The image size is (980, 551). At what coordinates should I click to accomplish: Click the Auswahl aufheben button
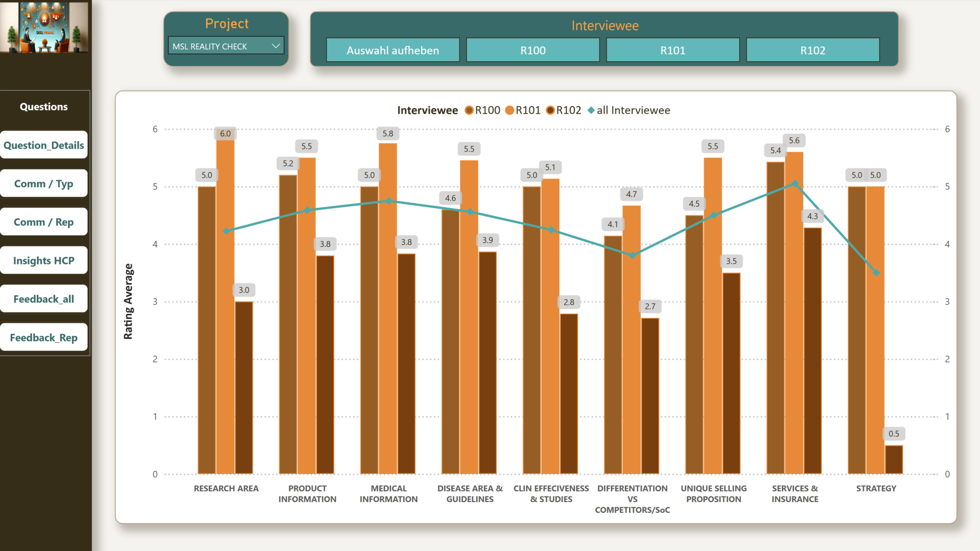coord(393,50)
